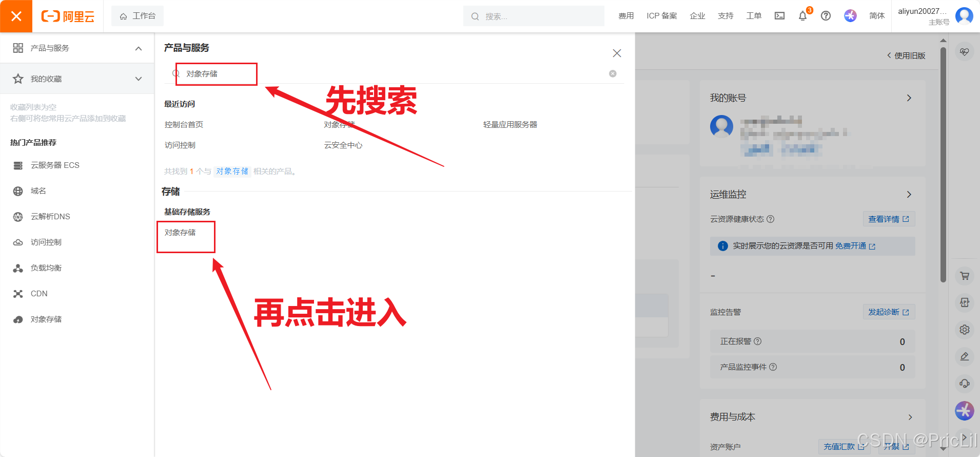Close the navigation menu with orange X
The height and width of the screenshot is (457, 980).
16,16
